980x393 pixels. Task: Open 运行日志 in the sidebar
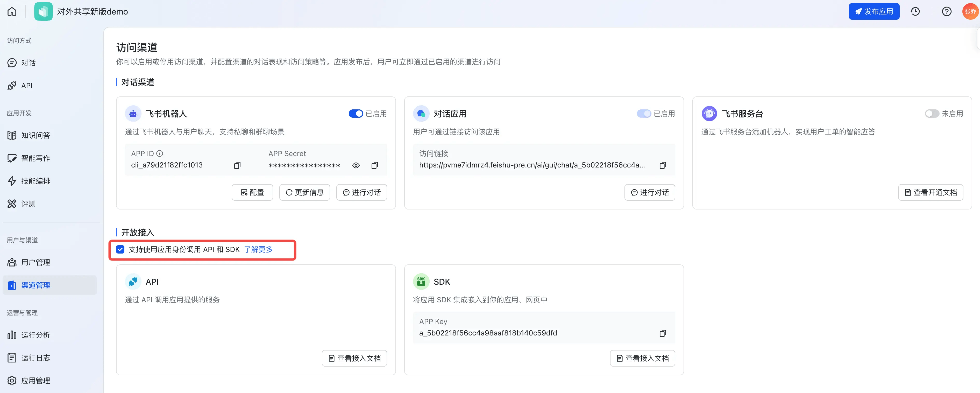[49, 358]
